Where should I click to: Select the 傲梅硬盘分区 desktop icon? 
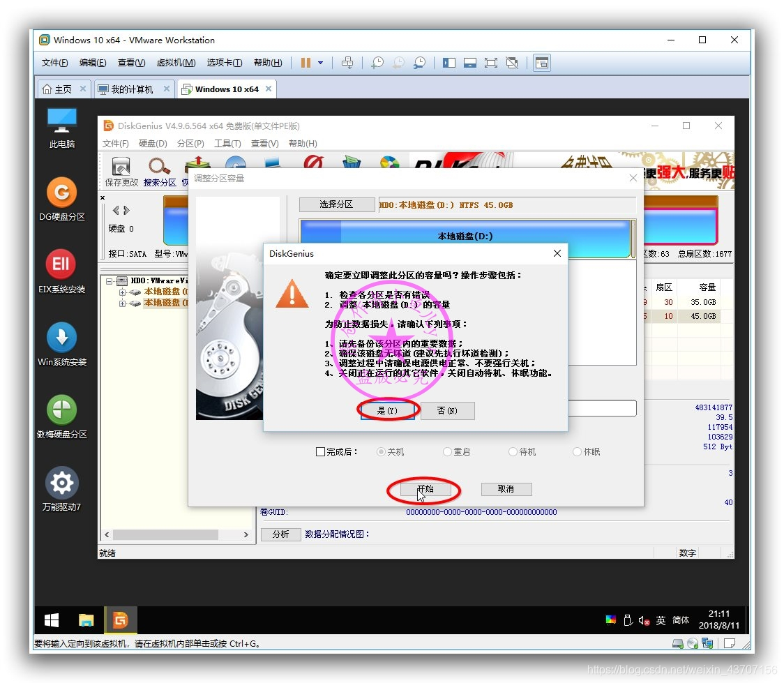coord(61,416)
